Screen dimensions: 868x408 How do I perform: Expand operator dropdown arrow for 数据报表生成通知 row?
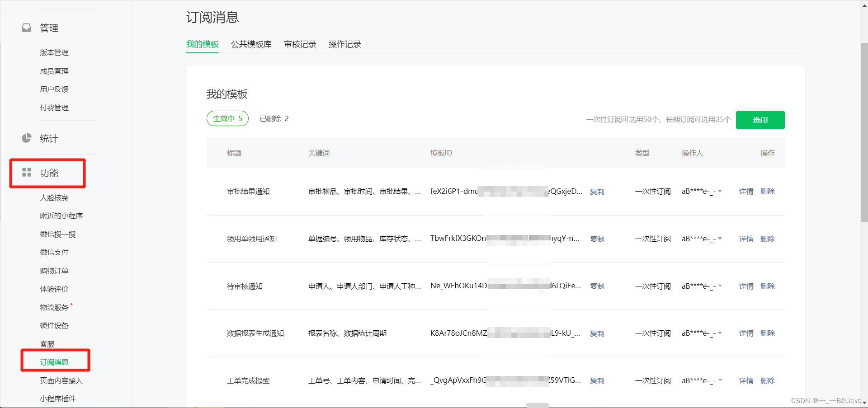pos(720,333)
